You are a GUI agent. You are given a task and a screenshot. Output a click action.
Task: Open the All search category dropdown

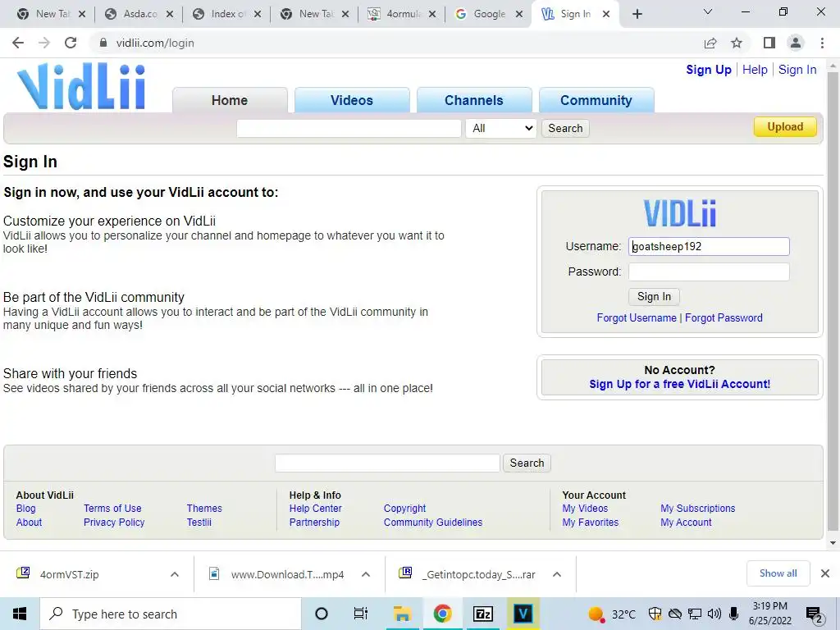click(x=501, y=128)
